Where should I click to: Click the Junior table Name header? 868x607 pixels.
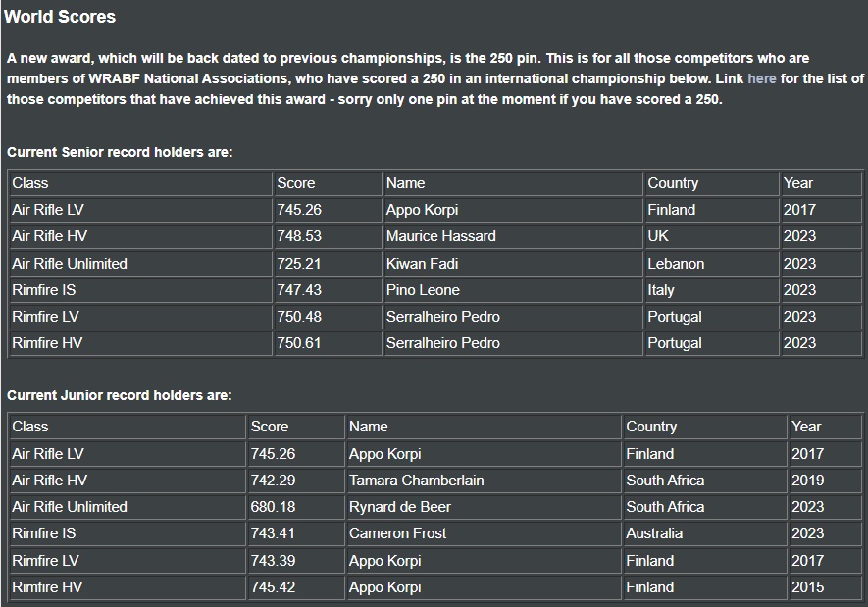tap(484, 427)
